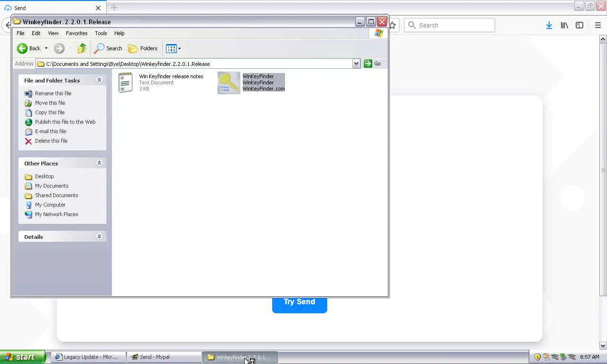Screen dimensions: 607x364
Task: Click E-mail this file
Action: (x=51, y=131)
